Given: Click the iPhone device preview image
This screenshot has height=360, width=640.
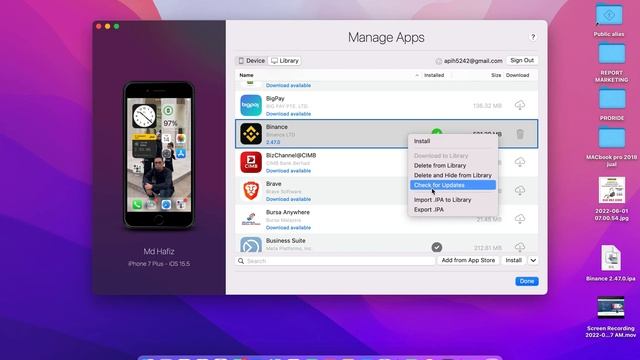Looking at the screenshot, I should click(x=159, y=155).
